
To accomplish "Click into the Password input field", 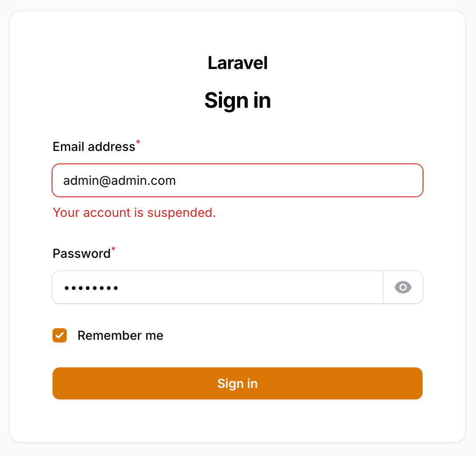I will [x=217, y=288].
